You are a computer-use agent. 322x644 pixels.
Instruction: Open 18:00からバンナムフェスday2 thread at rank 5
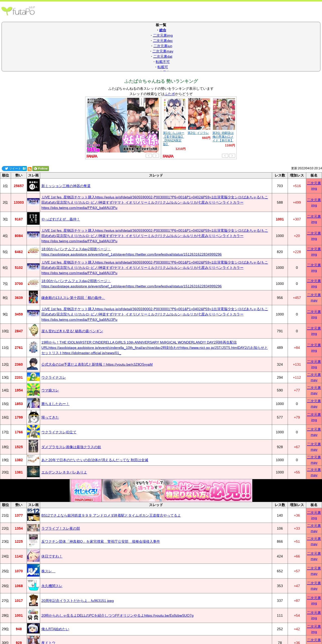[x=131, y=252]
